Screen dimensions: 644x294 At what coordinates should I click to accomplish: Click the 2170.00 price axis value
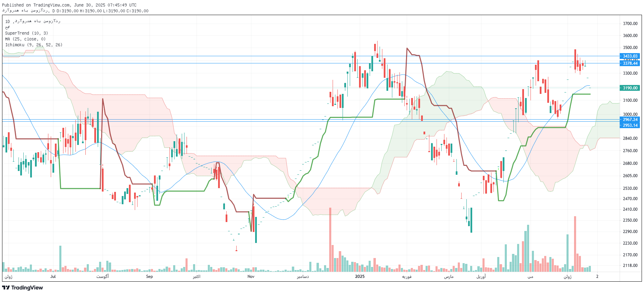click(x=630, y=255)
